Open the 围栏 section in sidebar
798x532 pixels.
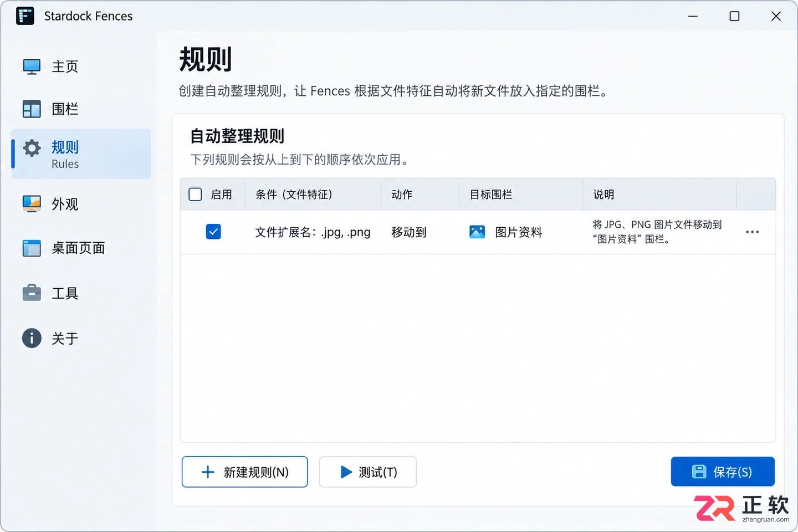tap(81, 109)
